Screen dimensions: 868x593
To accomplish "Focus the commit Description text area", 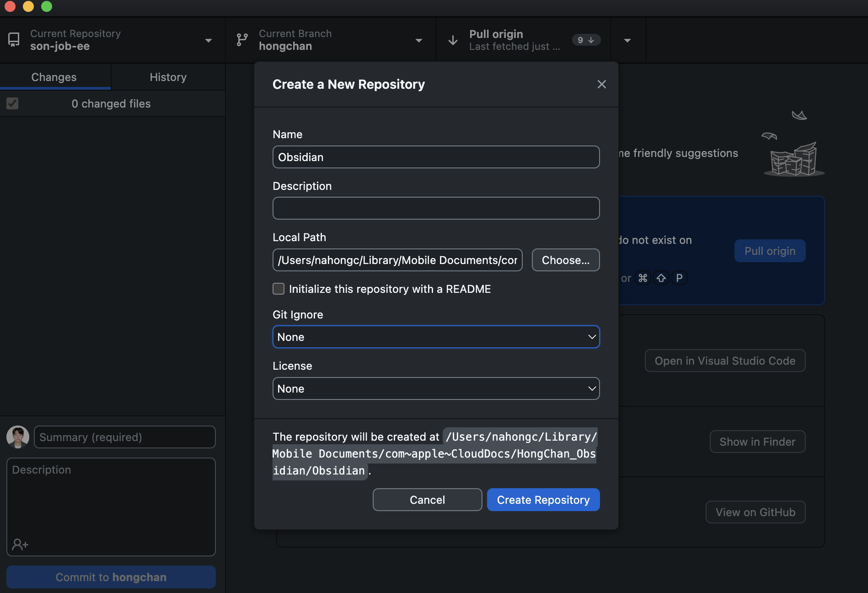I will coord(111,507).
